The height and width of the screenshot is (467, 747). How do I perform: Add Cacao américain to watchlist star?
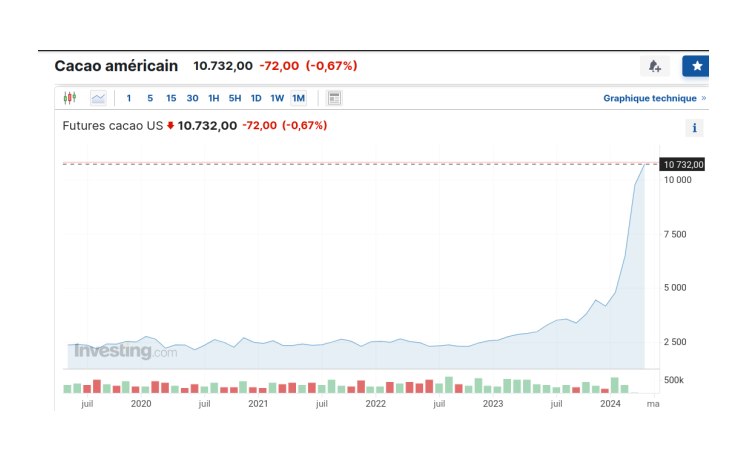(x=697, y=66)
